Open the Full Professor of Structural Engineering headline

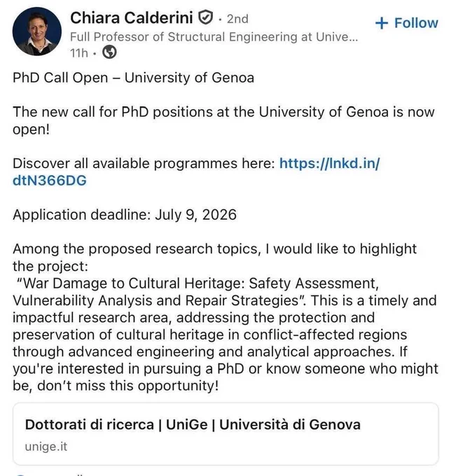tap(214, 36)
